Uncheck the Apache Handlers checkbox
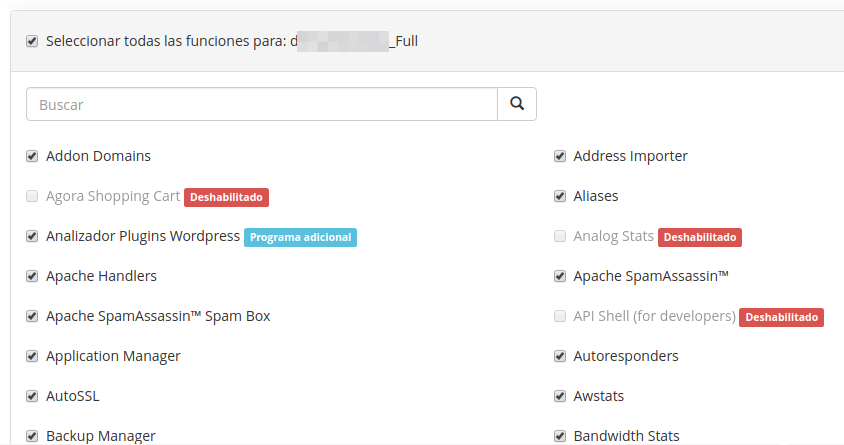 32,276
